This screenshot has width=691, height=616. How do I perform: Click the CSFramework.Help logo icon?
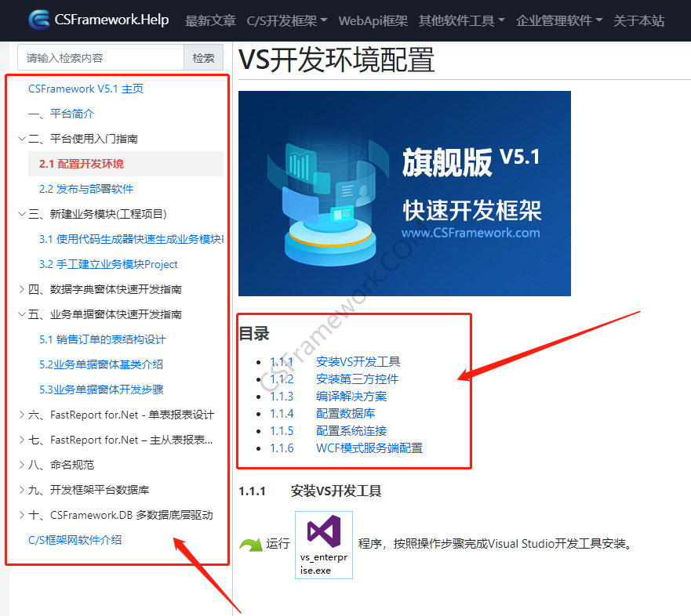[38, 20]
